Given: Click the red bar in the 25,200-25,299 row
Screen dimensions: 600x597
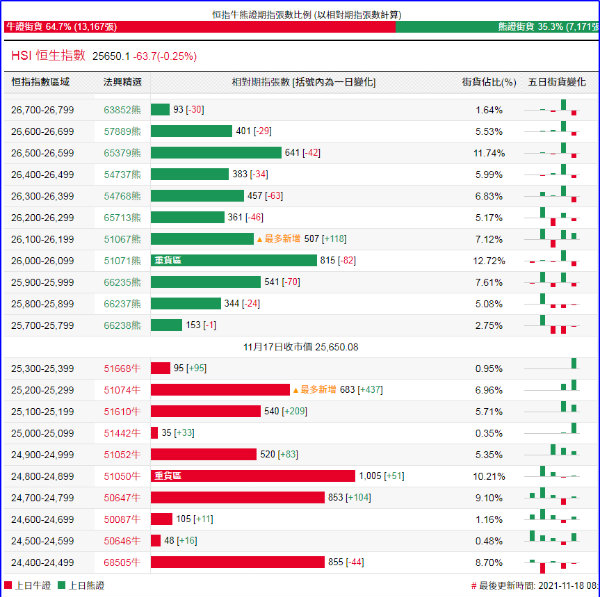Looking at the screenshot, I should click(220, 390).
